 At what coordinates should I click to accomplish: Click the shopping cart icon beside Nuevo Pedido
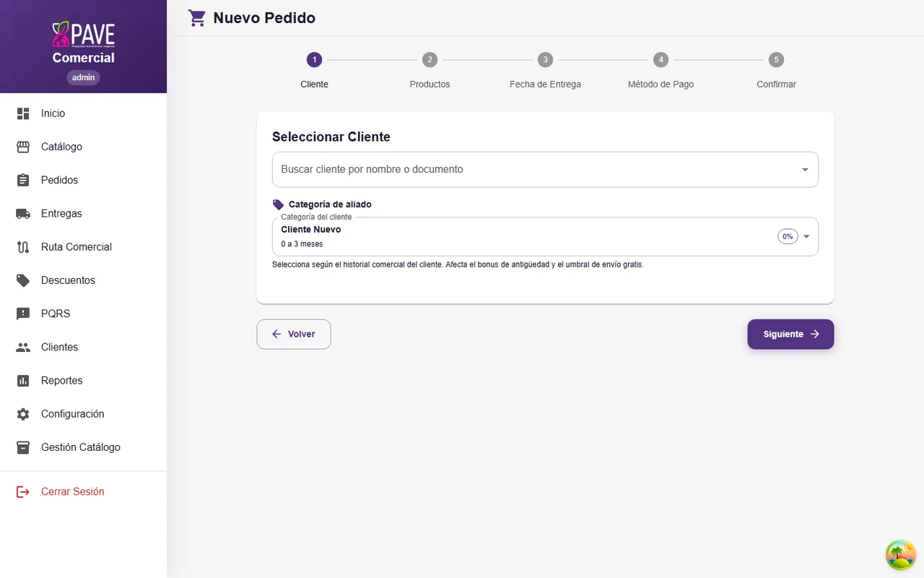tap(197, 18)
